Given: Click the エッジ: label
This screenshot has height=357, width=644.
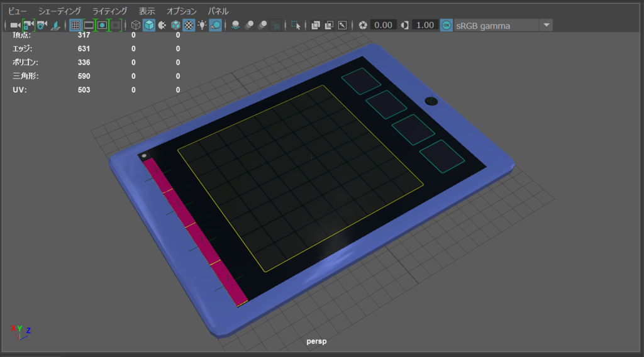Looking at the screenshot, I should pos(22,48).
